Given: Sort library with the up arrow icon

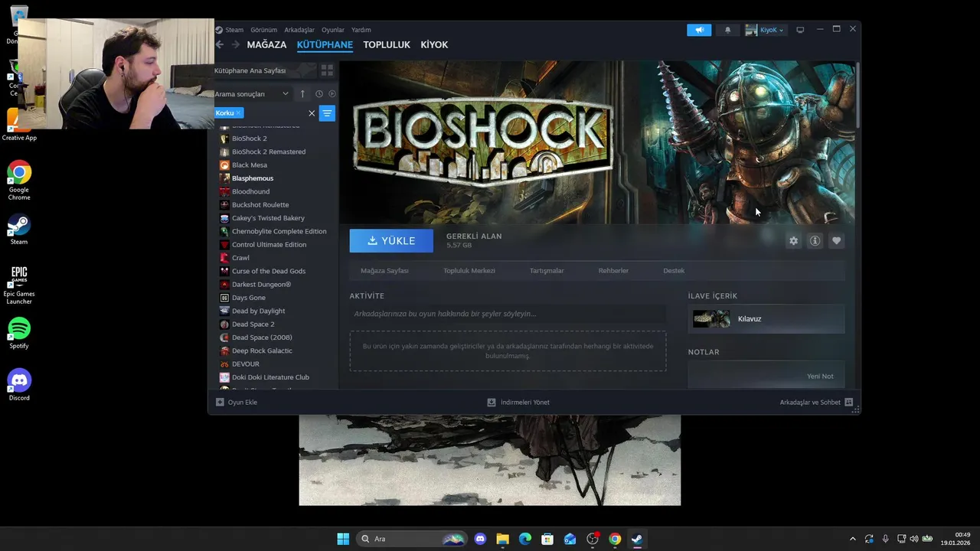Looking at the screenshot, I should 302,93.
